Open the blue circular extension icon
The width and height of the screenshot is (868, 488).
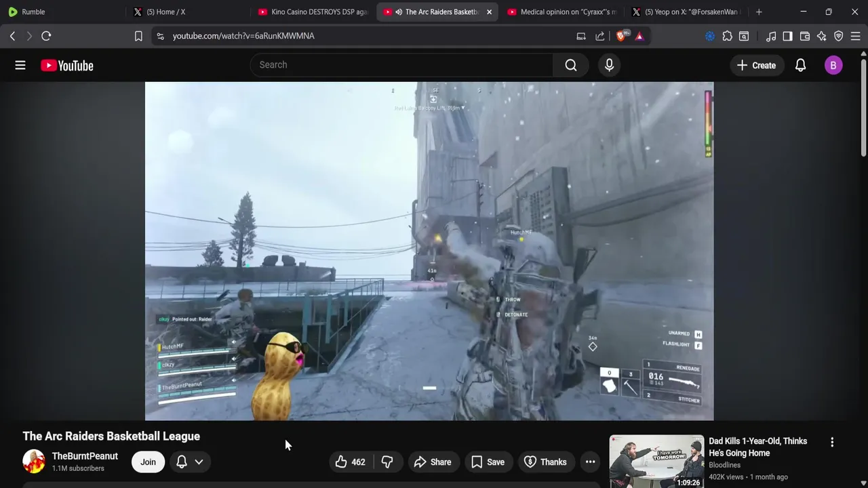click(710, 36)
